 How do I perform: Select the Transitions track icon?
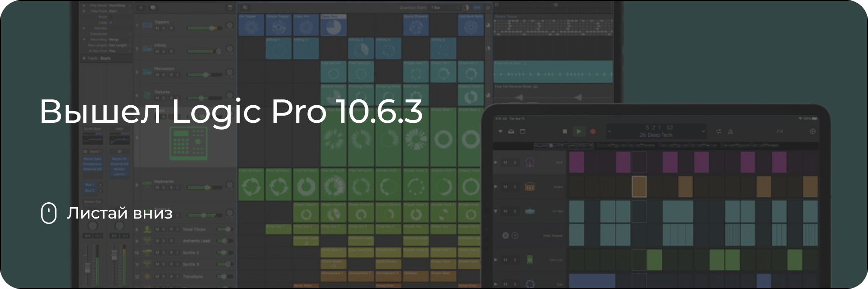[147, 276]
